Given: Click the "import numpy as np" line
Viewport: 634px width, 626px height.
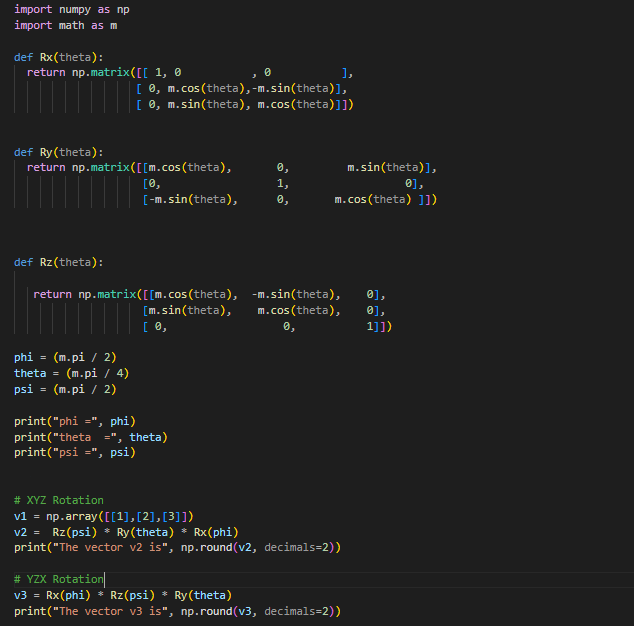Looking at the screenshot, I should point(72,9).
